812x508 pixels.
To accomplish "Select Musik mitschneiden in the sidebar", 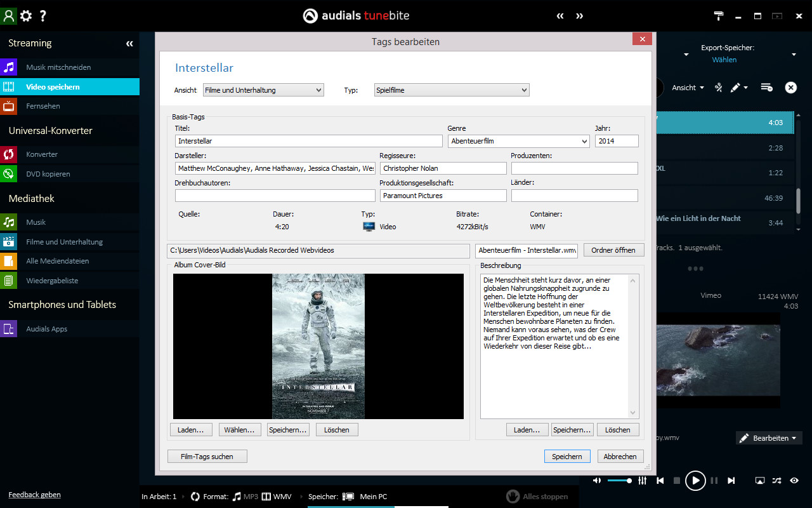I will tap(58, 67).
